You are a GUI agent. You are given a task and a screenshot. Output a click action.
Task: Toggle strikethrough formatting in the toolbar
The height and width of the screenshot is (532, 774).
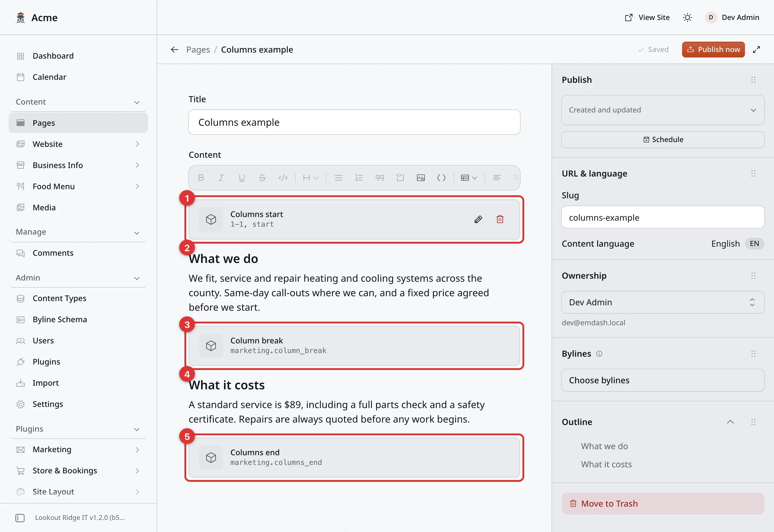tap(262, 178)
